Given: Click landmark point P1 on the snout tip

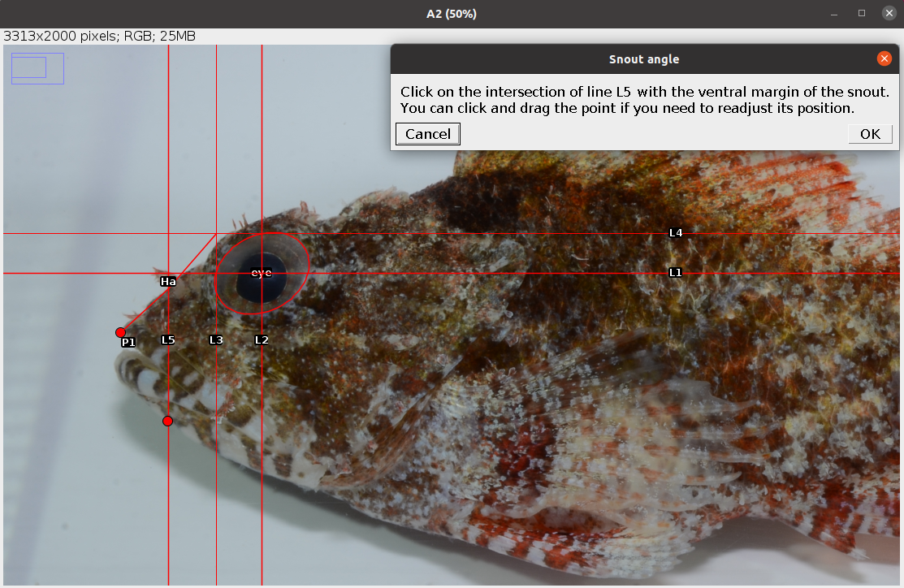Looking at the screenshot, I should pyautogui.click(x=120, y=332).
